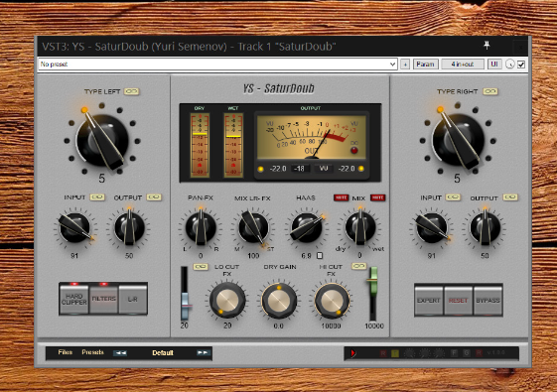Click the right channel OUTPUT link icon
The image size is (557, 392).
[510, 197]
